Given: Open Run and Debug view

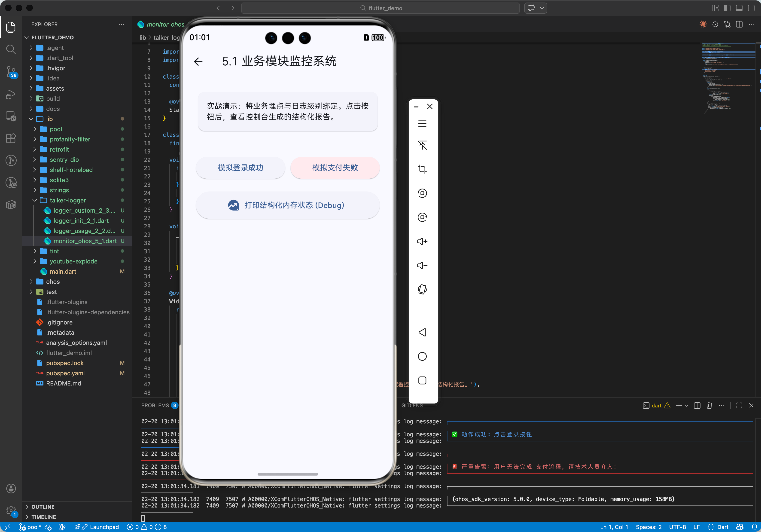Looking at the screenshot, I should (11, 95).
